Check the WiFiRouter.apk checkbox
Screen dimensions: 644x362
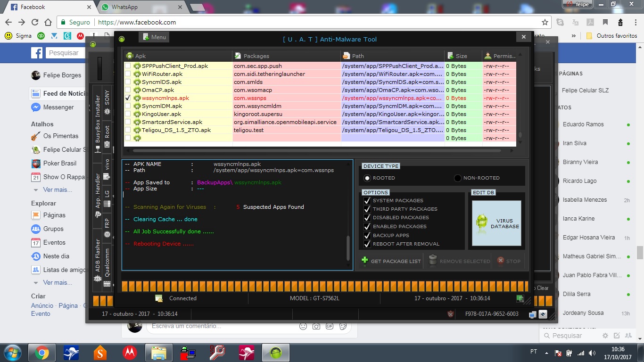click(x=128, y=74)
